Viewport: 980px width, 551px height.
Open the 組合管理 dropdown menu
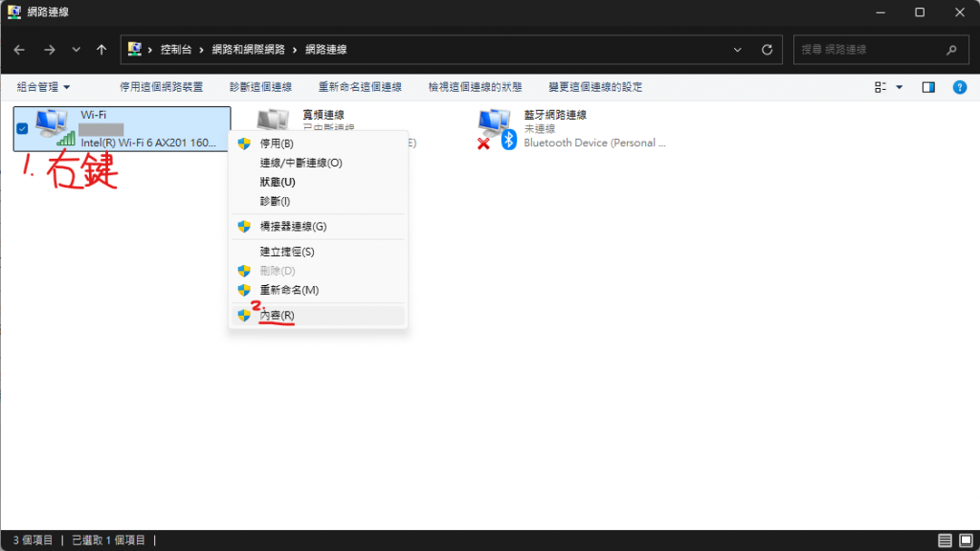43,87
